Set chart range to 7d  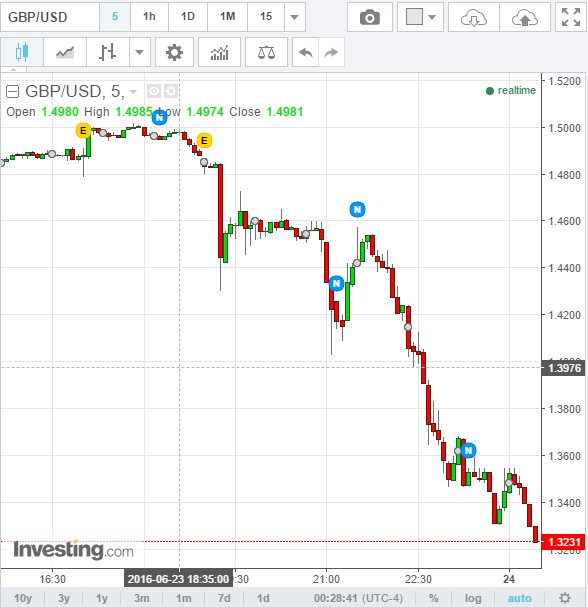coord(224,598)
